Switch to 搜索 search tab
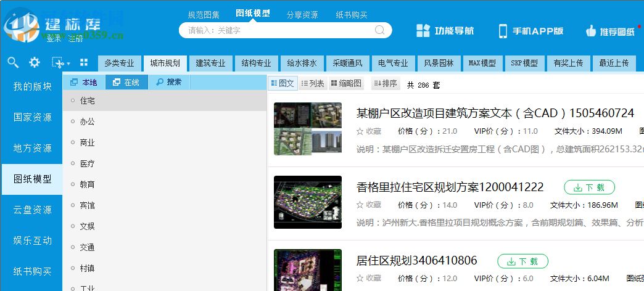The width and height of the screenshot is (644, 291). [x=169, y=82]
